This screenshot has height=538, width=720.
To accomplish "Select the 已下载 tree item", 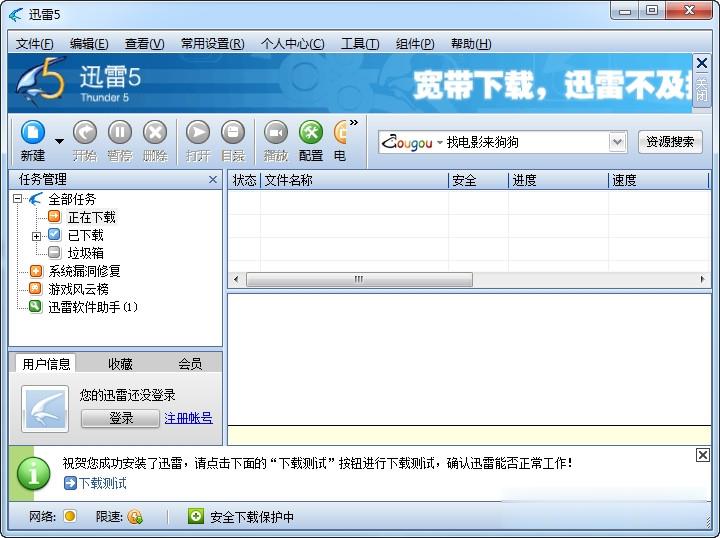I will click(x=85, y=235).
